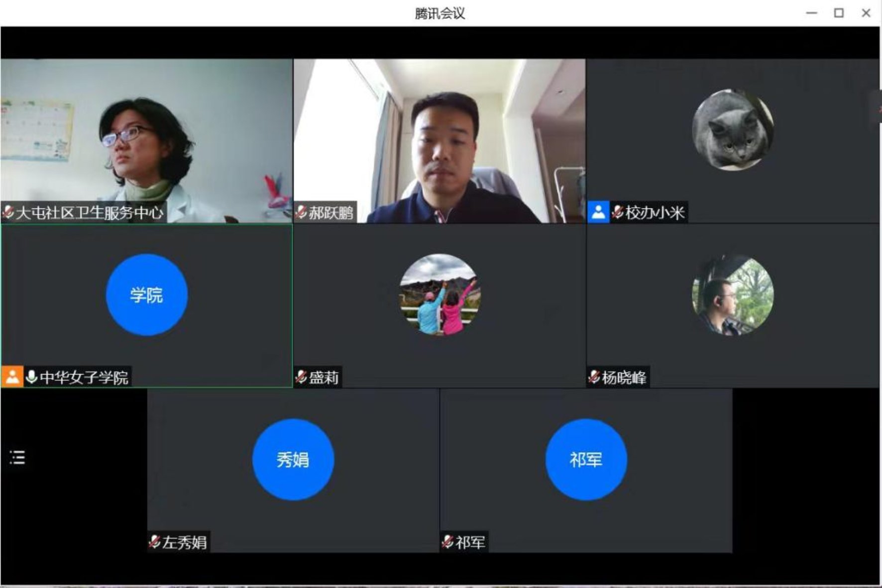
Task: Click the muted mic icon next to 郝跃鹏
Action: pos(301,212)
